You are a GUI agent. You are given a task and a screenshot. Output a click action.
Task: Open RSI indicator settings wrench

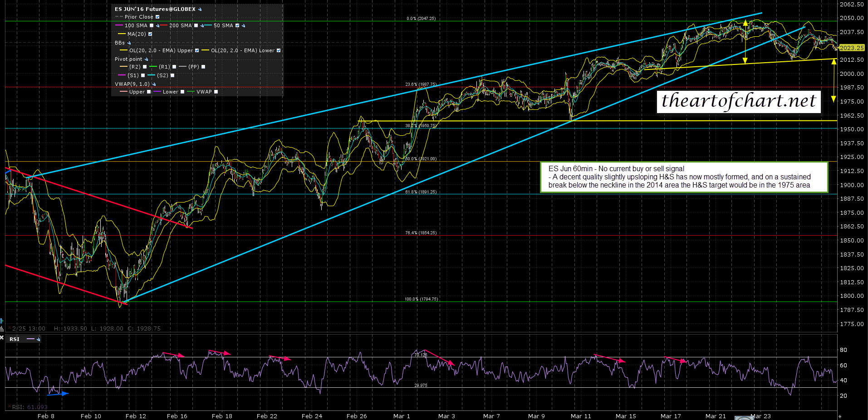click(39, 339)
